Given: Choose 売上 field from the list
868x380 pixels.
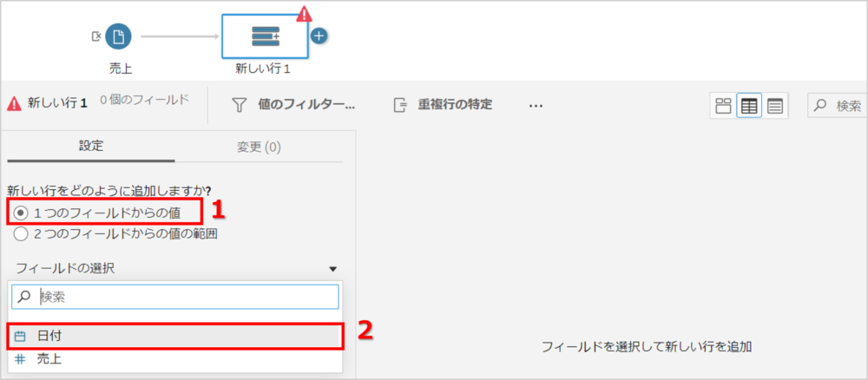Looking at the screenshot, I should [175, 359].
